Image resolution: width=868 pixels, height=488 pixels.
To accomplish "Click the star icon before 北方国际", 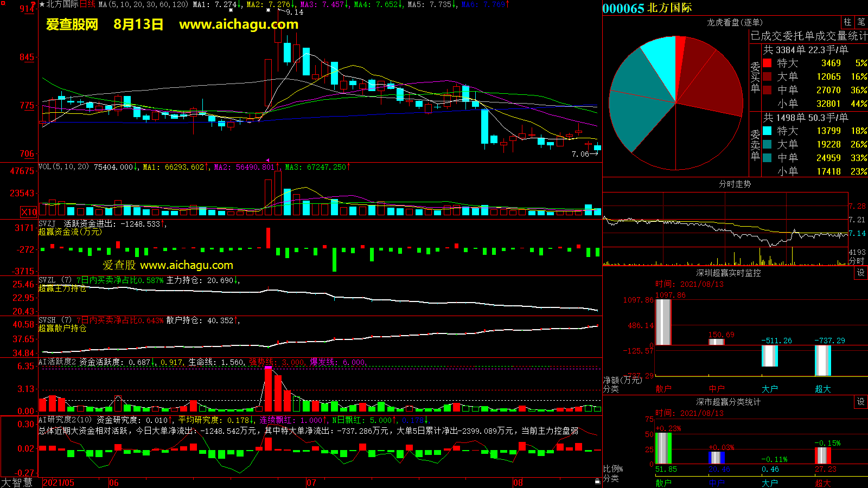I will click(x=42, y=4).
